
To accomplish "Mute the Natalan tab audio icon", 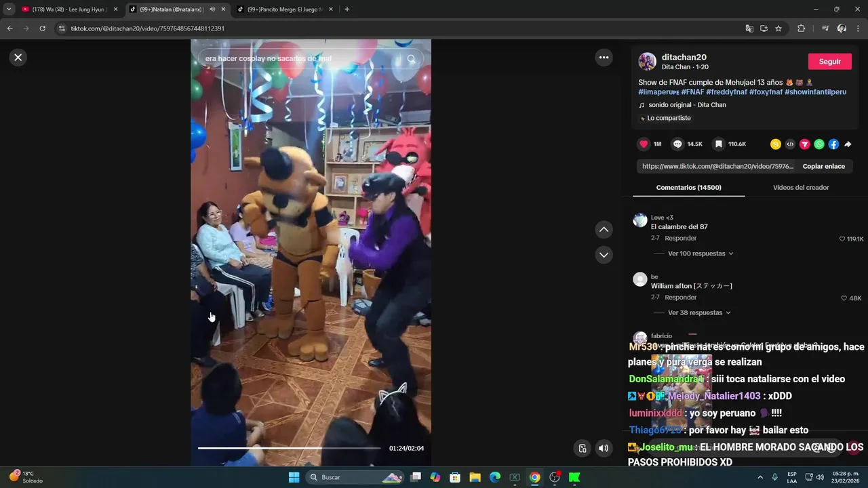I will 212,9.
